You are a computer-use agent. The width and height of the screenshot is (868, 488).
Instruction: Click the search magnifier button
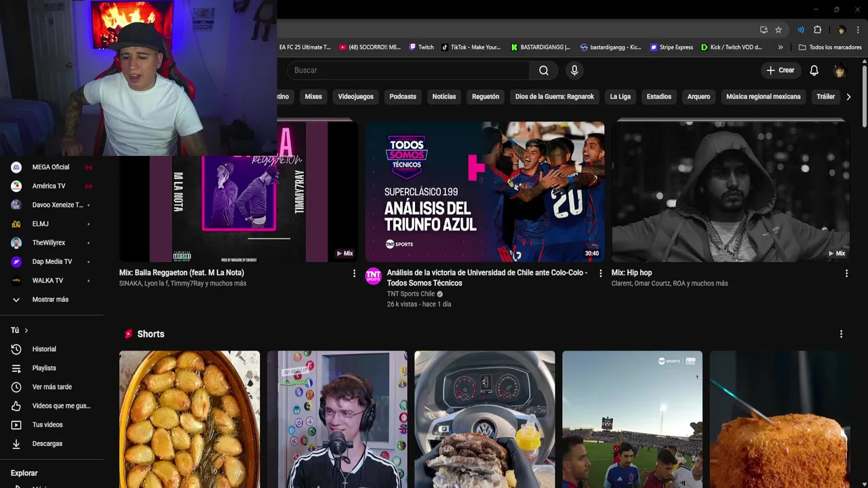[543, 70]
